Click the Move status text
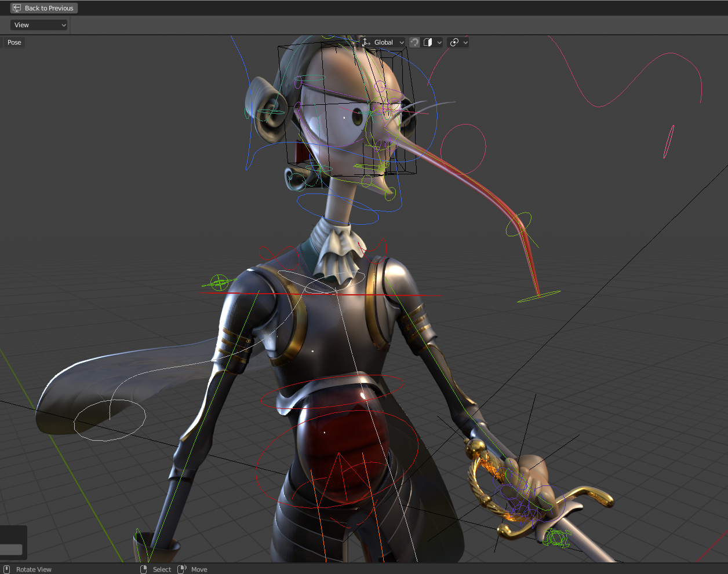Viewport: 728px width, 574px height. pos(199,569)
